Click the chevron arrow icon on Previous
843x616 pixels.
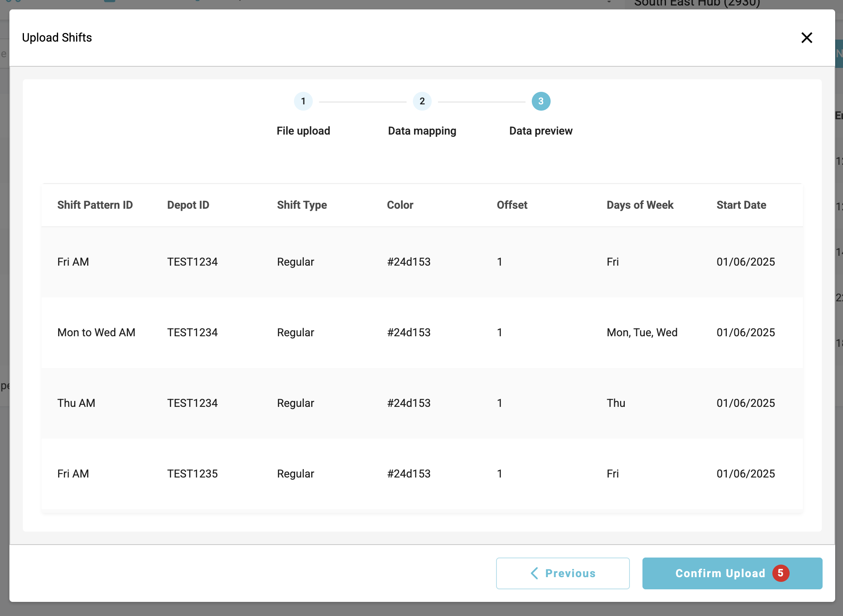point(535,573)
